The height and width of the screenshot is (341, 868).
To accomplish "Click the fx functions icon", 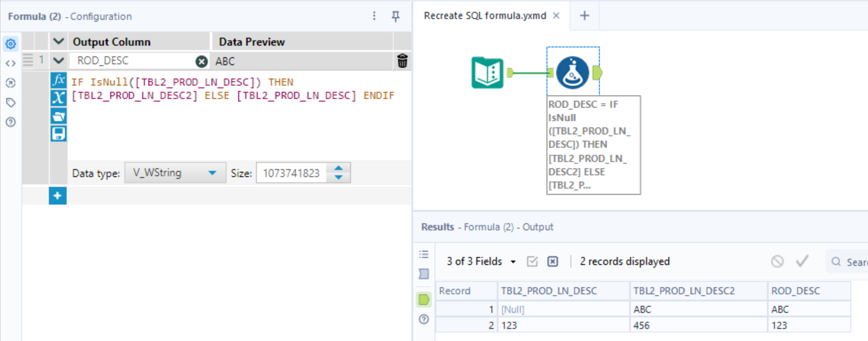I will (58, 80).
